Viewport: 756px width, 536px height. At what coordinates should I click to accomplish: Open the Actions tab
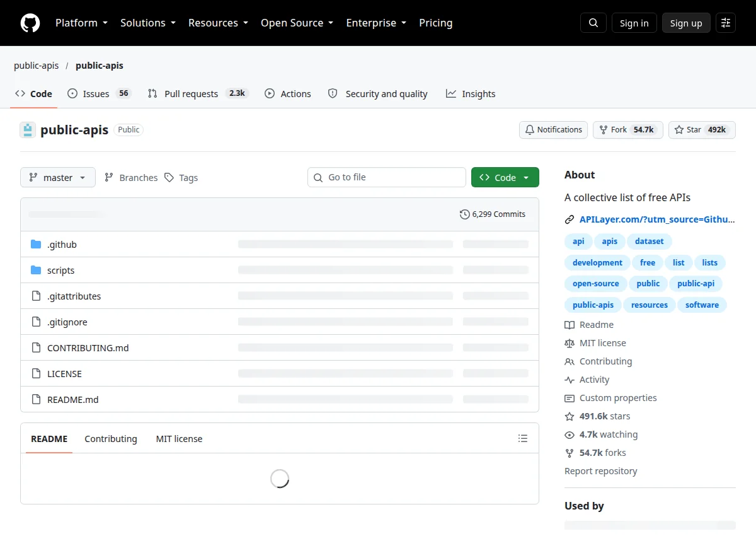[288, 93]
